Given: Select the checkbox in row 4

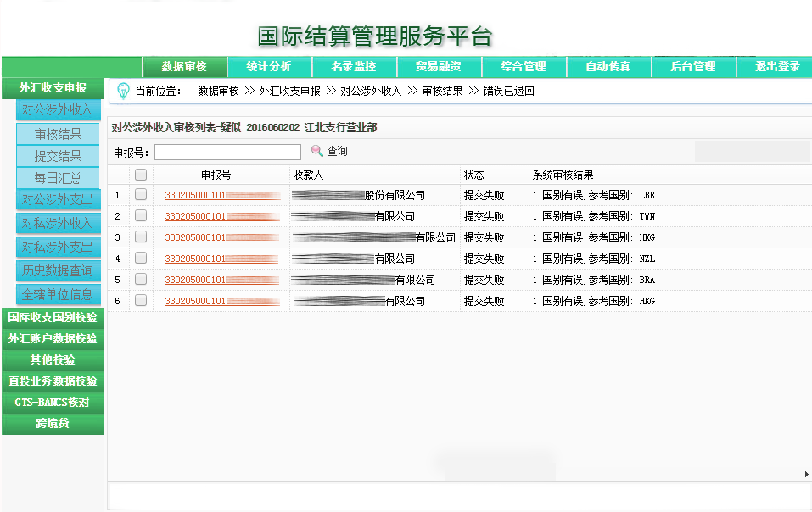Looking at the screenshot, I should [x=141, y=259].
